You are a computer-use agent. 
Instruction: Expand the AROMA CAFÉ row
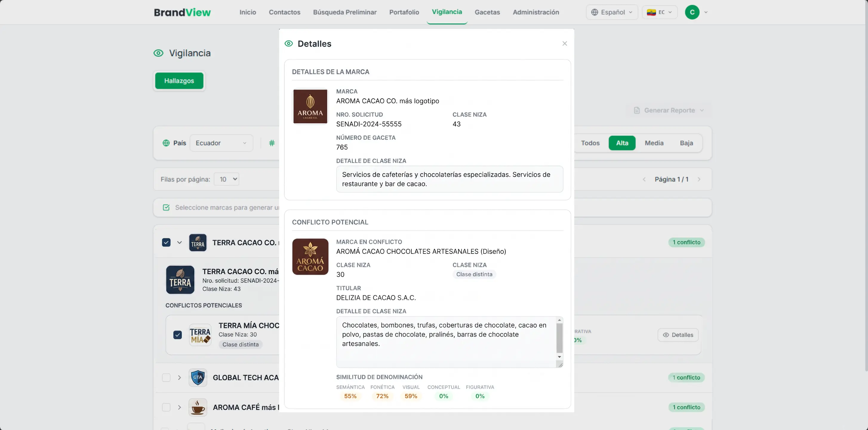point(179,407)
